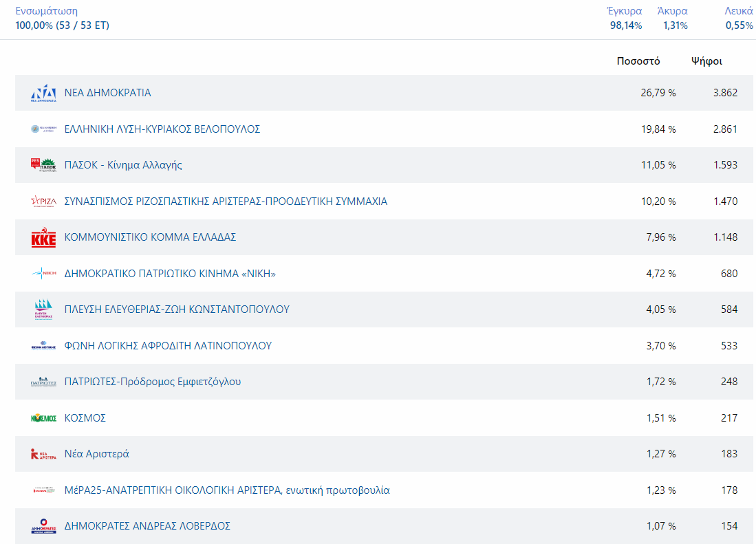
Task: Select the ΣΥΡΙΖΑ party logo
Action: pyautogui.click(x=43, y=202)
